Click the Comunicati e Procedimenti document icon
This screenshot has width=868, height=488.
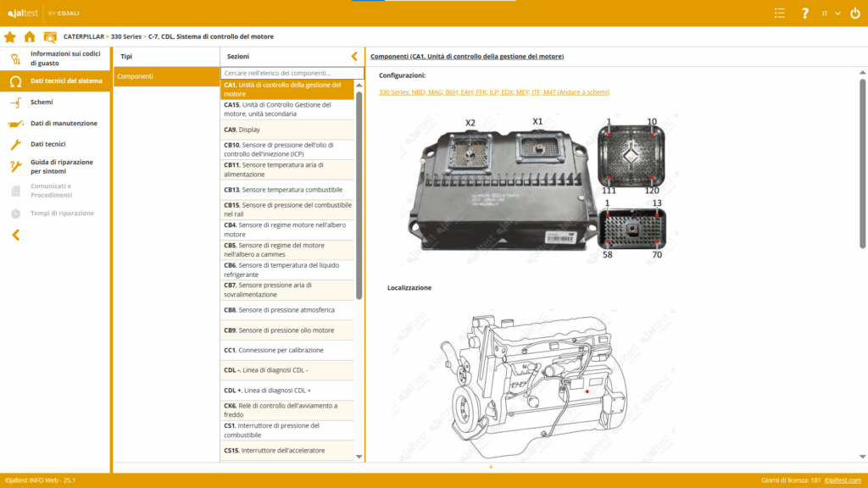point(15,191)
